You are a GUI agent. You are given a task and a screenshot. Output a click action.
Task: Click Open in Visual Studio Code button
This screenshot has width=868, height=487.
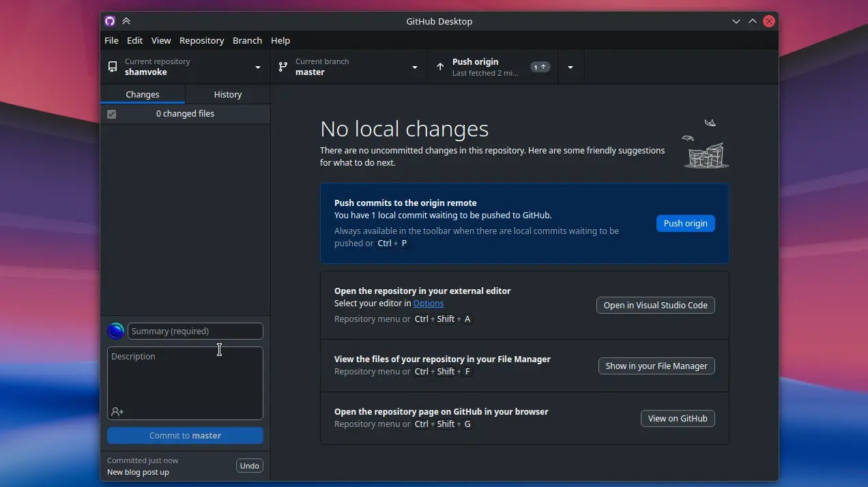(656, 305)
